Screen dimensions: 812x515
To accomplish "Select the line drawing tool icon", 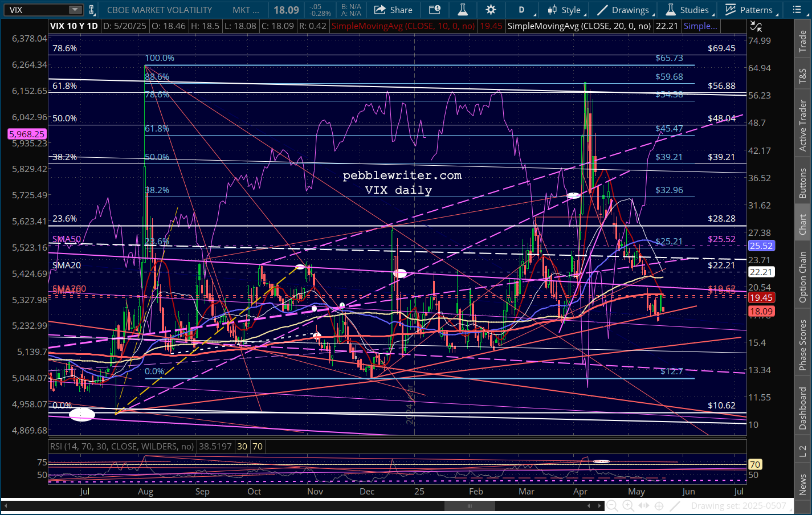I will 675,506.
